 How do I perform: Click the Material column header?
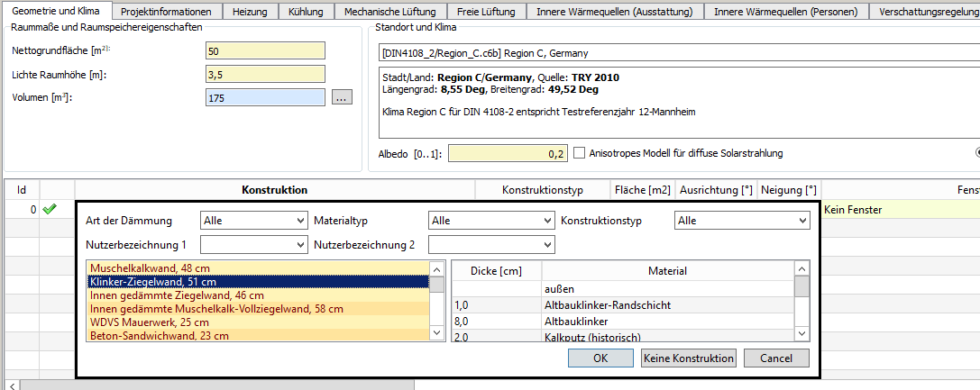click(667, 271)
